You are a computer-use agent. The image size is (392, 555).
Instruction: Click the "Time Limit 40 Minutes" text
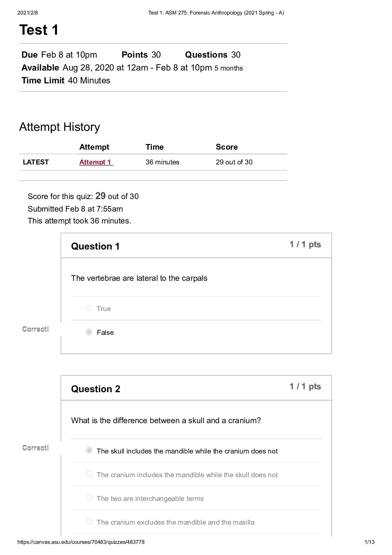(66, 81)
